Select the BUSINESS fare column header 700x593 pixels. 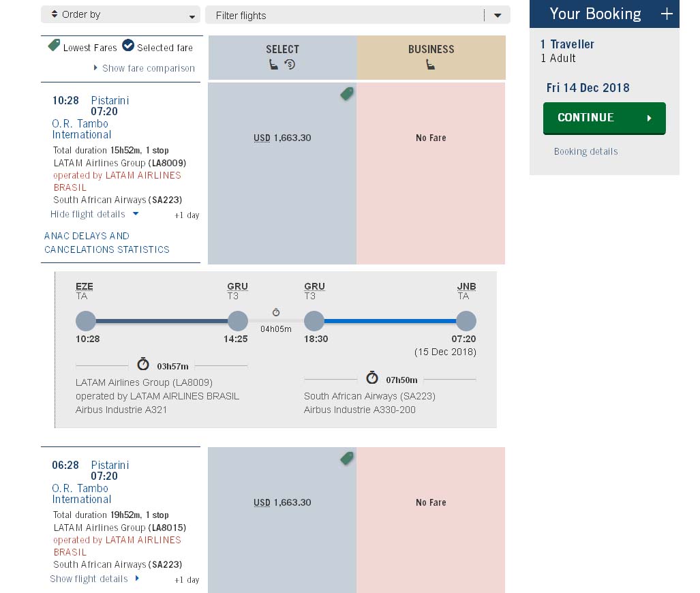[431, 58]
